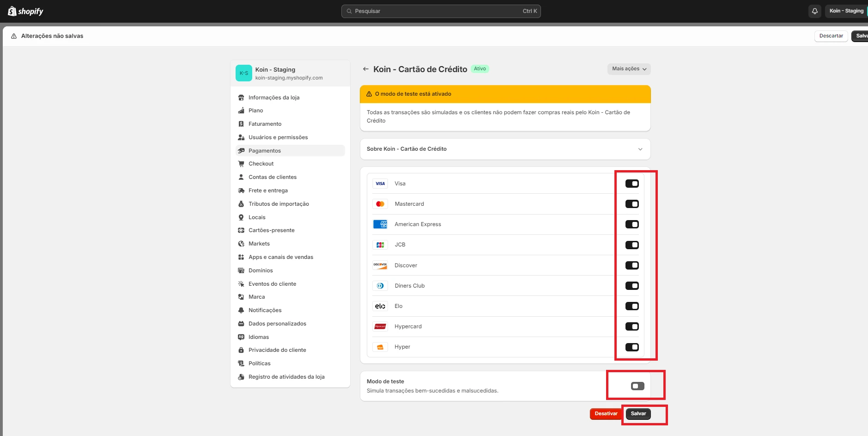Click the Koin - Staging store avatar
Image resolution: width=868 pixels, height=436 pixels.
244,73
